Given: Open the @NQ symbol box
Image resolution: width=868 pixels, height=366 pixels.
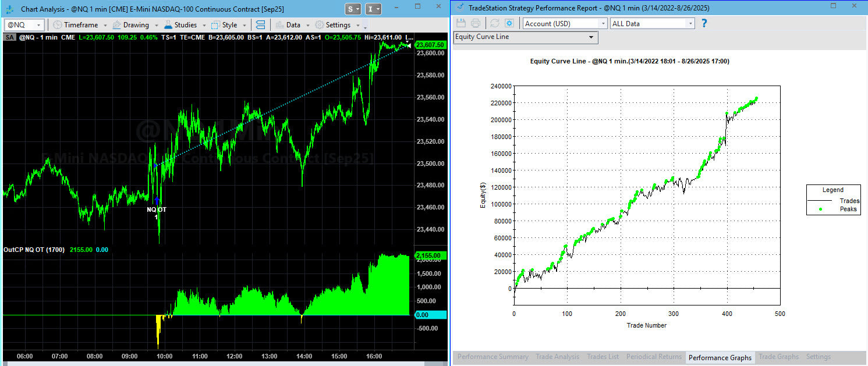Looking at the screenshot, I should [24, 25].
